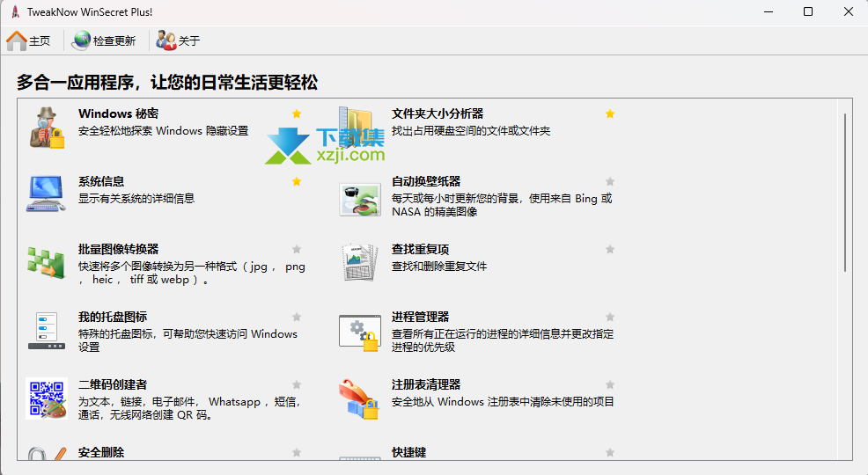Open the 关于 toolbar item
The width and height of the screenshot is (868, 475).
coord(179,40)
